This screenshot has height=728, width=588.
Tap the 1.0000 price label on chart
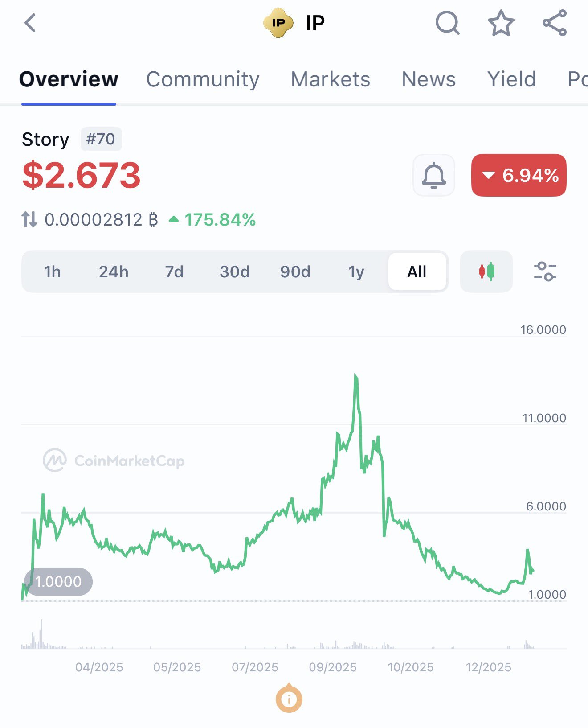click(x=58, y=582)
